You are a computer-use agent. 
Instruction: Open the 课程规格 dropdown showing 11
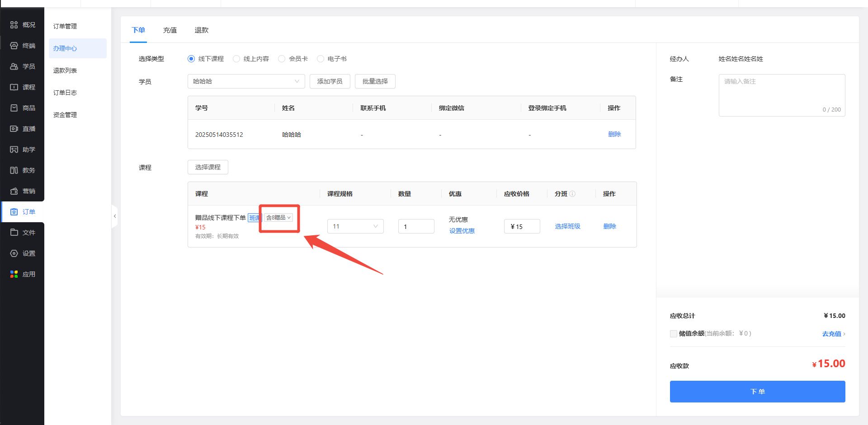[355, 226]
